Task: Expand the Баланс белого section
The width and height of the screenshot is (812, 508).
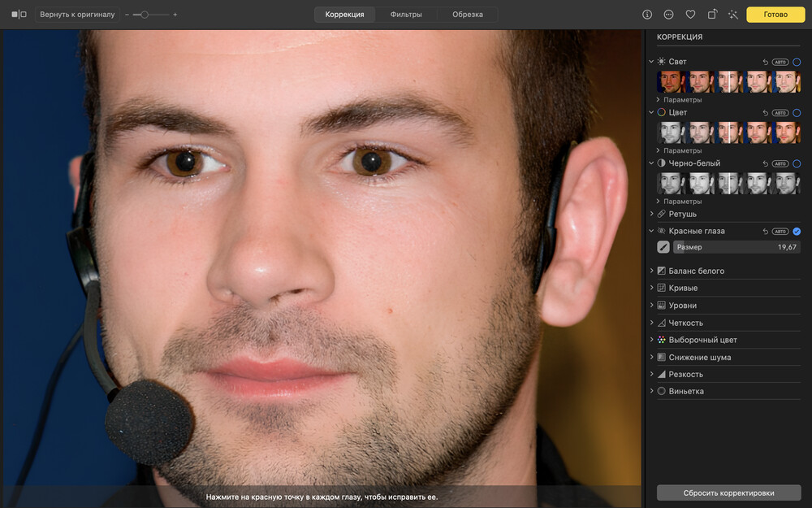Action: [x=696, y=271]
